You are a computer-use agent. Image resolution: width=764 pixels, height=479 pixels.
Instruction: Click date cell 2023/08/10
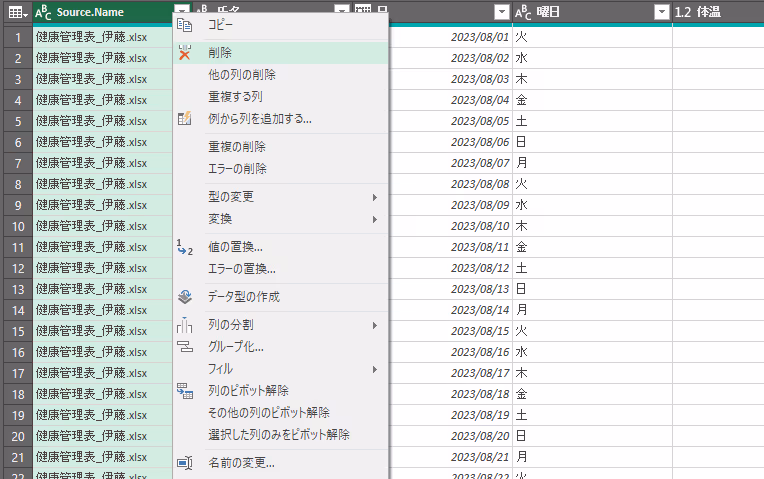pos(479,226)
